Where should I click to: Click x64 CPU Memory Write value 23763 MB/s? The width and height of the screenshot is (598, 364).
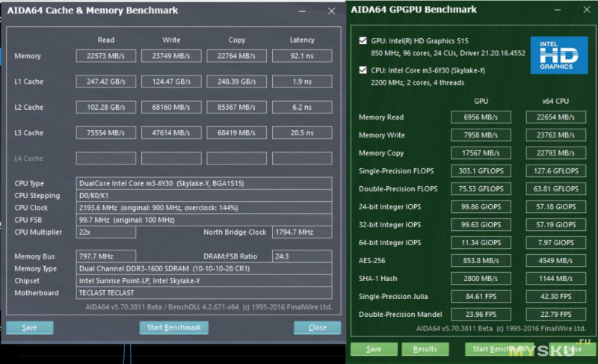click(555, 135)
